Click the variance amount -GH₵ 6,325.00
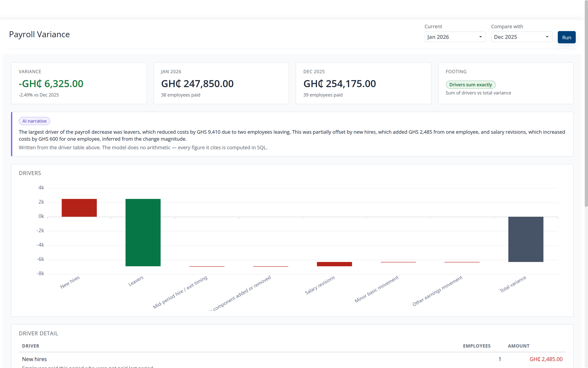The height and width of the screenshot is (368, 588). pos(51,84)
